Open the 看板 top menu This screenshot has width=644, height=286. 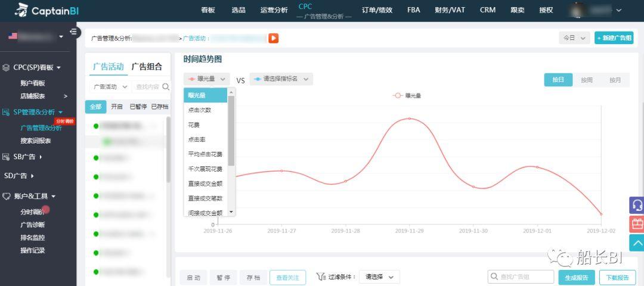[208, 10]
